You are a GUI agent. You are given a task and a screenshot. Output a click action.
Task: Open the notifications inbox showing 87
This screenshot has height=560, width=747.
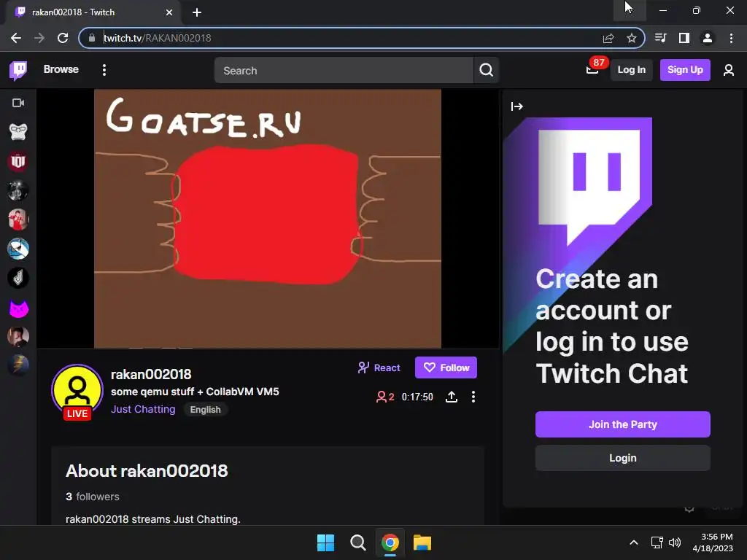592,70
